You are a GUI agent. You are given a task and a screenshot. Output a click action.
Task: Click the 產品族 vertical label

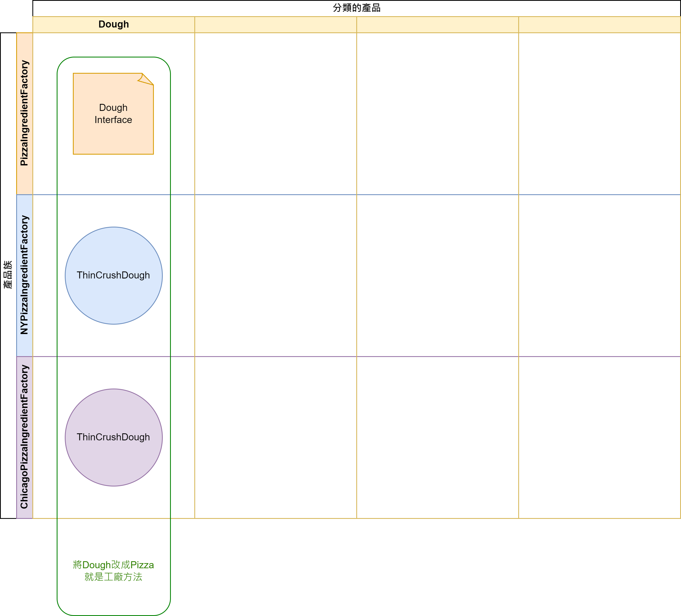[x=8, y=275]
